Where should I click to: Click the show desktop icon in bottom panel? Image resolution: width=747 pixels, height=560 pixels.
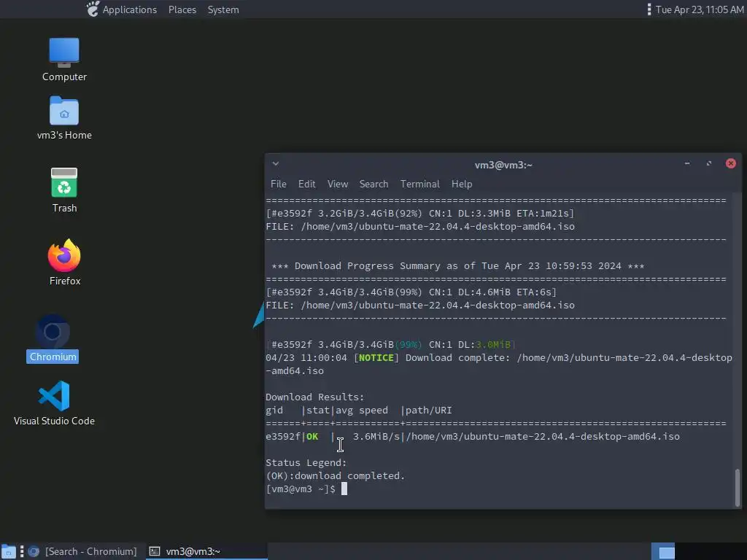[8, 551]
